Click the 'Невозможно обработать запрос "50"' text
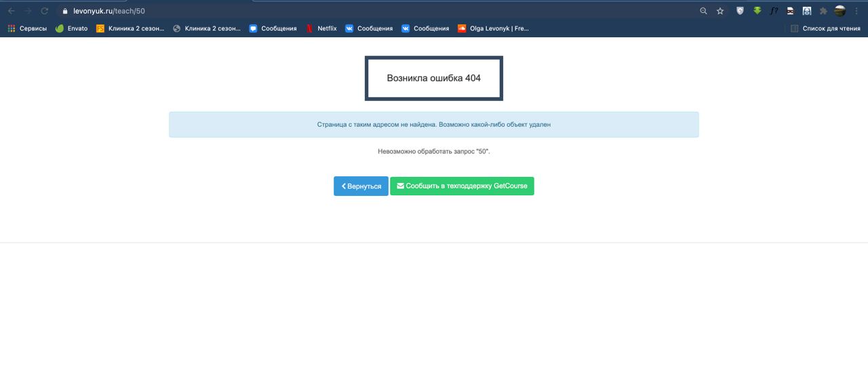 coord(434,152)
